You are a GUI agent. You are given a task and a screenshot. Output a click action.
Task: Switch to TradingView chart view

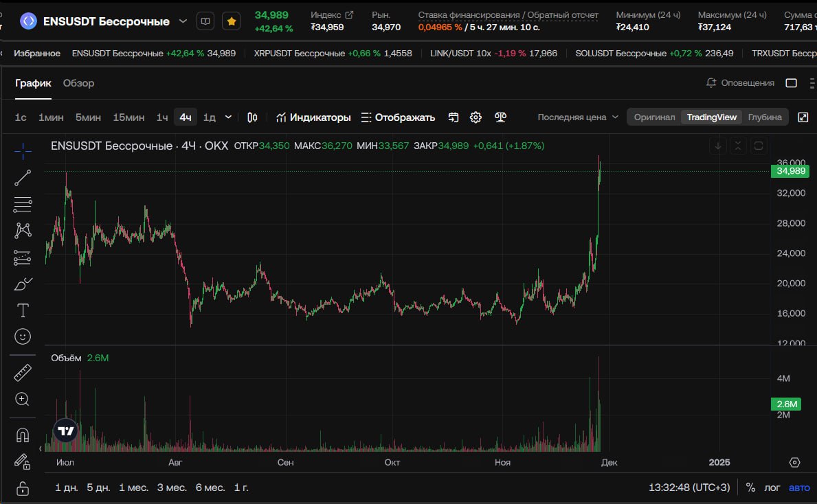[712, 117]
